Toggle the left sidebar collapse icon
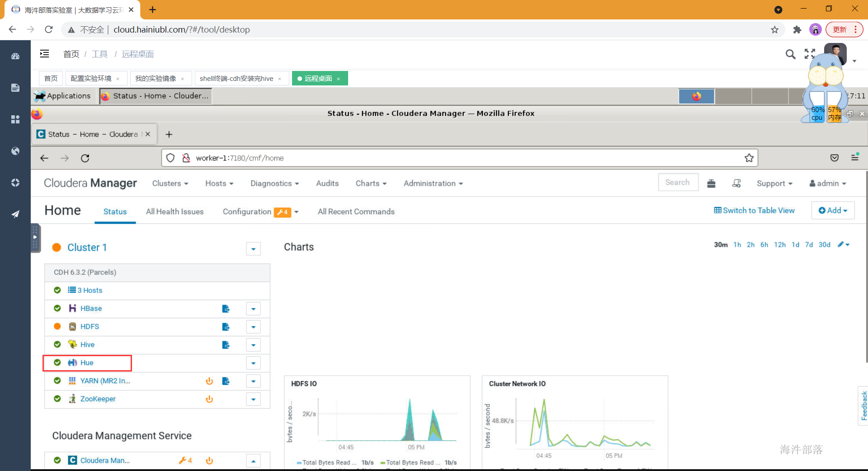This screenshot has width=868, height=471. 44,54
